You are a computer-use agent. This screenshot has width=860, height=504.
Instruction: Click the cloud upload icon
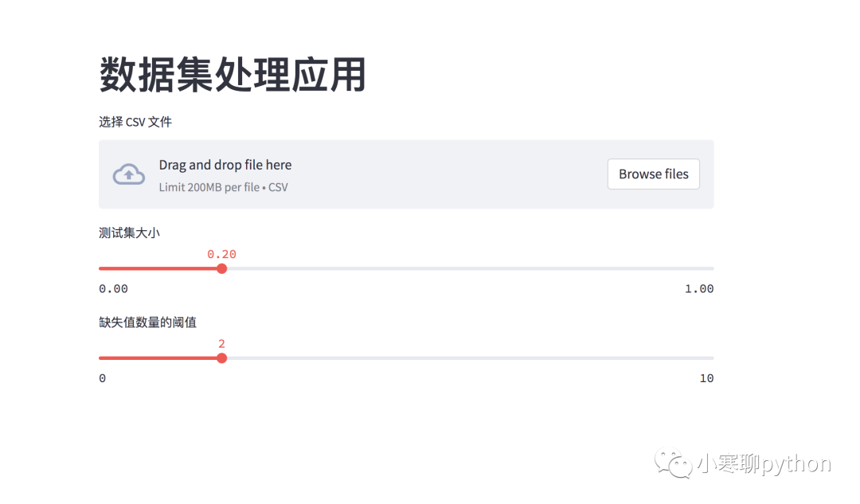(x=129, y=174)
